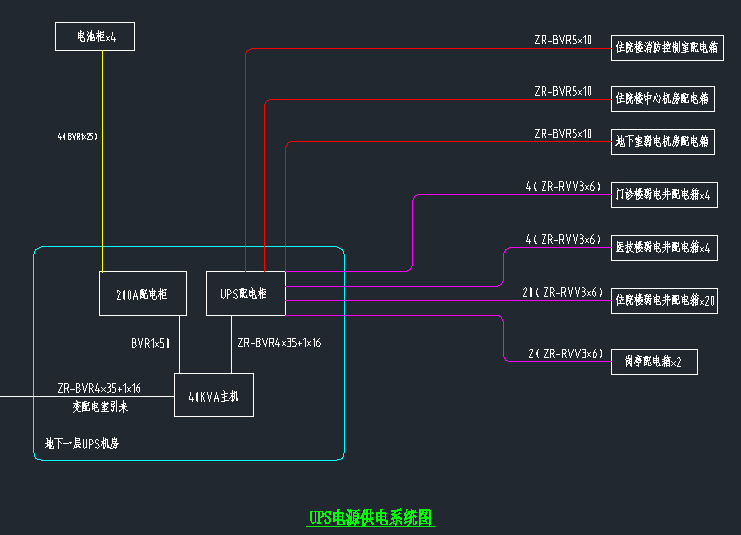Select the 20(ZR-RVV3×6) cable label

click(x=562, y=292)
